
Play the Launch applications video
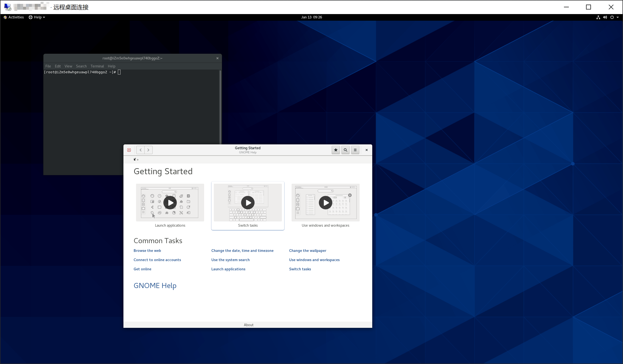click(x=170, y=203)
